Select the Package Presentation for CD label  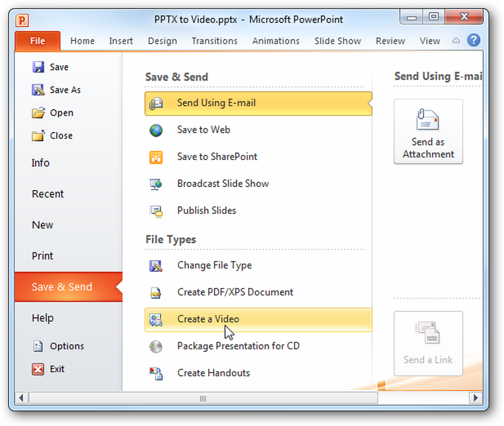point(238,346)
